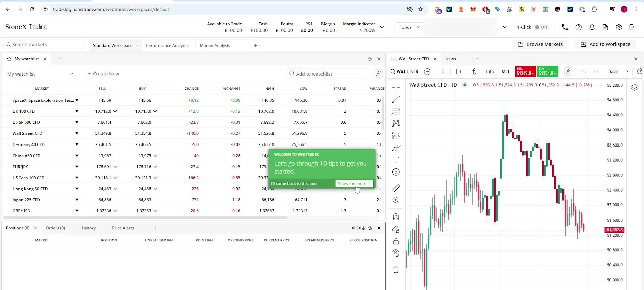Toggle the chart link icon
This screenshot has height=290, width=644.
pos(568,71)
